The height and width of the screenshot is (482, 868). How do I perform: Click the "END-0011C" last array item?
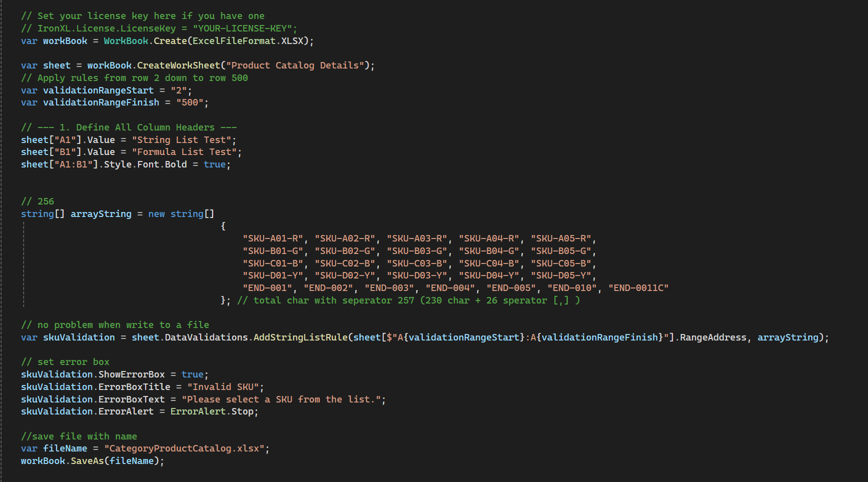pos(638,288)
